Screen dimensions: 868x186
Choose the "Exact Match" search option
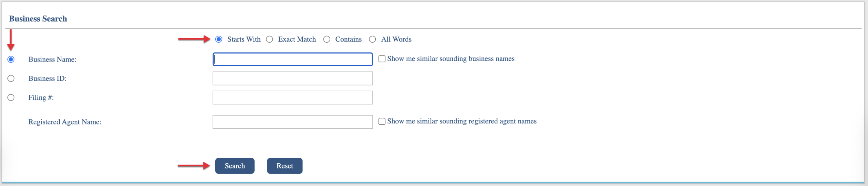tap(270, 39)
